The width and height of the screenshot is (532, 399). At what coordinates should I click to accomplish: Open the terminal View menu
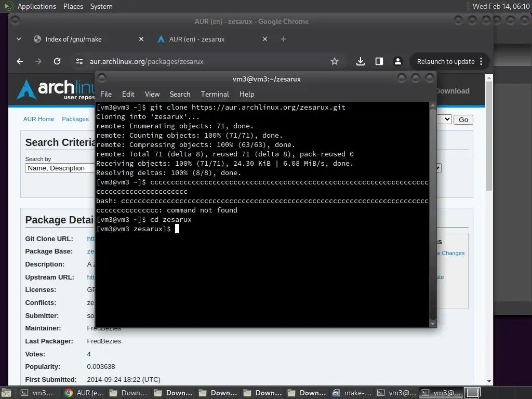tap(152, 95)
